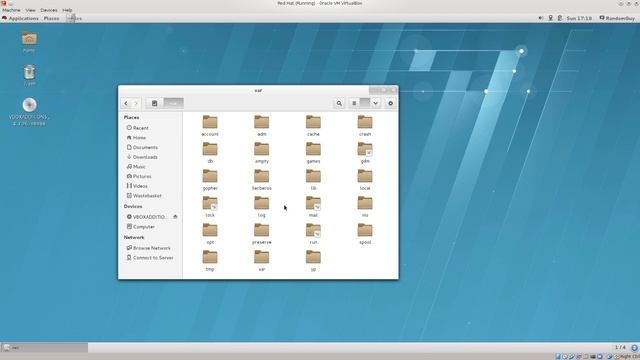Select the lib folder
Viewport: 640px width, 360px height.
pos(313,180)
